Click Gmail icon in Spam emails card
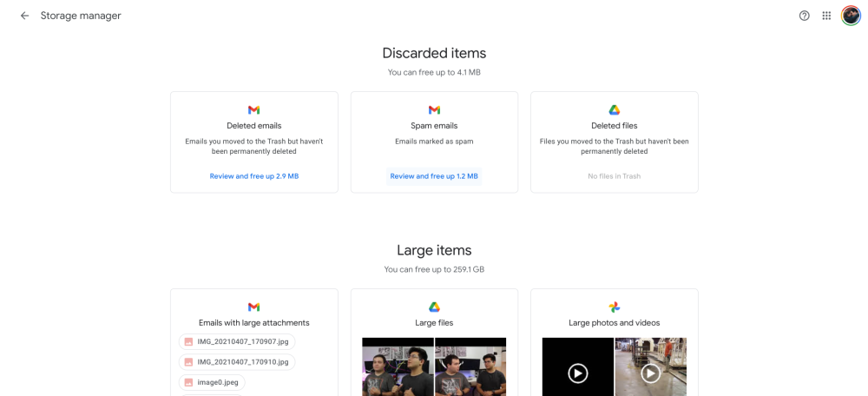This screenshot has height=396, width=868. [x=434, y=110]
